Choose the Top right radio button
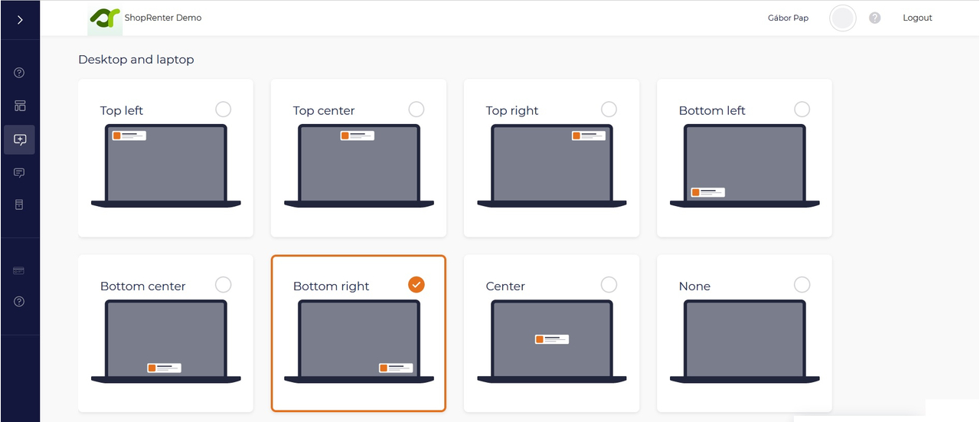 click(609, 109)
